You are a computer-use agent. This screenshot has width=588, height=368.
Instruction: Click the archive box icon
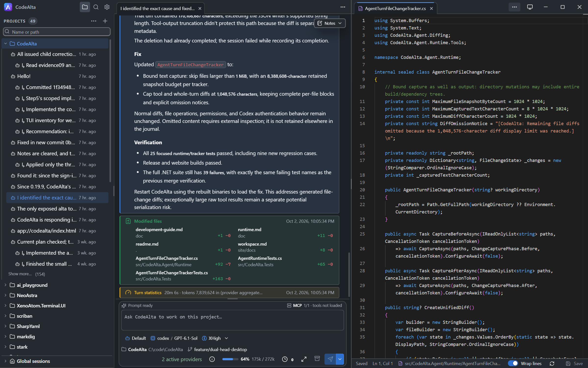tap(317, 359)
